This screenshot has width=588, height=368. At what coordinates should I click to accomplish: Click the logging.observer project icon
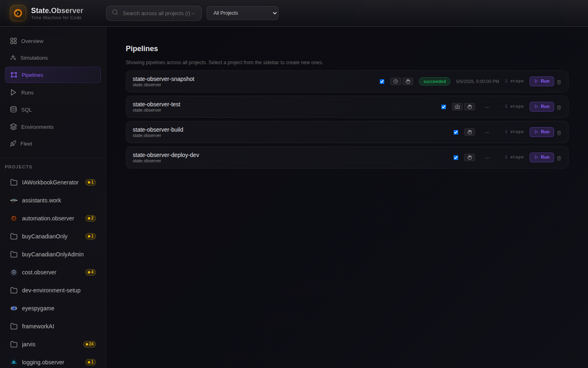pos(14,362)
